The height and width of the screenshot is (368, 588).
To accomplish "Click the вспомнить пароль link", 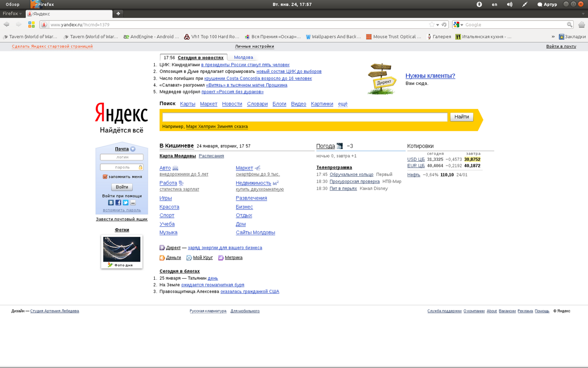I will coord(122,210).
